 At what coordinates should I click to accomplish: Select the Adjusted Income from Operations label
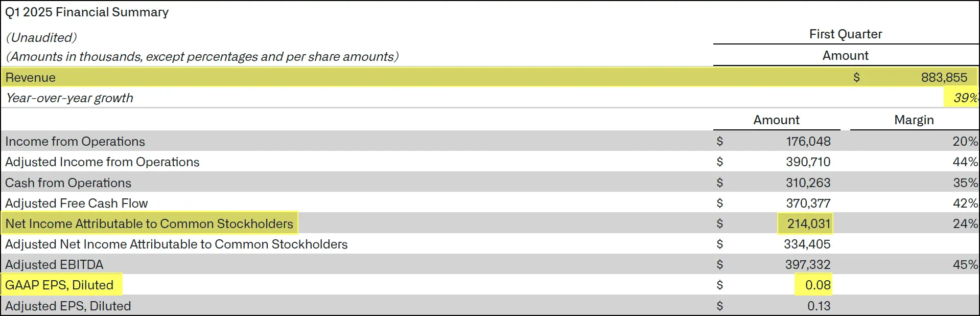[102, 162]
